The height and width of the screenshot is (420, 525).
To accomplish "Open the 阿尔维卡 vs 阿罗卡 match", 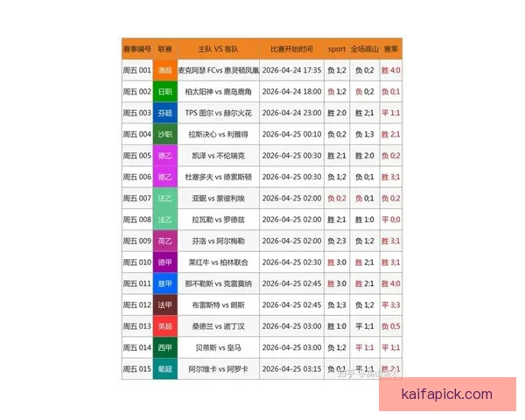I will tap(218, 368).
